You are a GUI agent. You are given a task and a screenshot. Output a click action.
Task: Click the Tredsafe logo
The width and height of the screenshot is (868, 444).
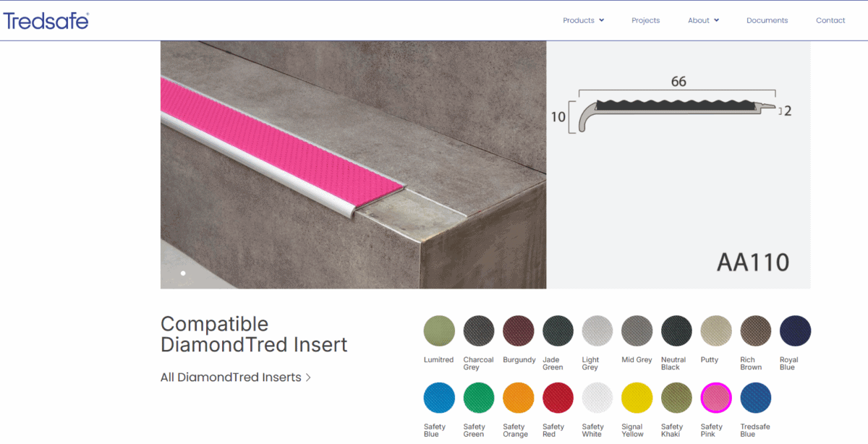[46, 20]
